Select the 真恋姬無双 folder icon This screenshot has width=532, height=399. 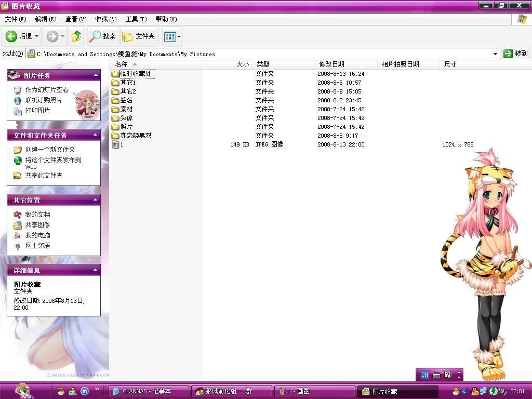coord(115,136)
